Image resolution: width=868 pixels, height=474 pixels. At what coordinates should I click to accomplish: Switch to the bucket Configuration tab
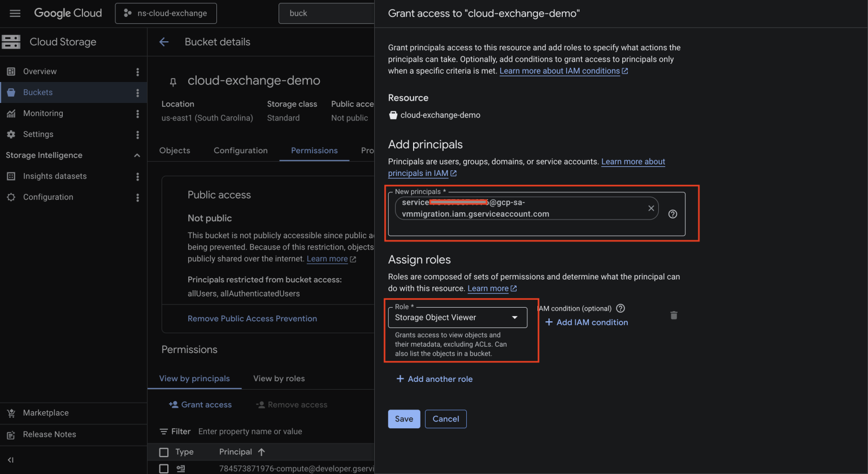point(241,150)
